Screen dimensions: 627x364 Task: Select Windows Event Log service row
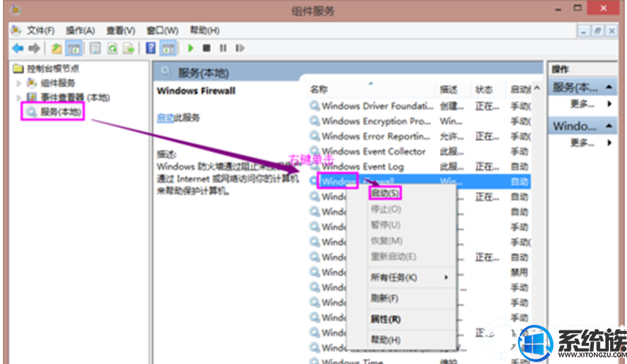click(x=420, y=167)
